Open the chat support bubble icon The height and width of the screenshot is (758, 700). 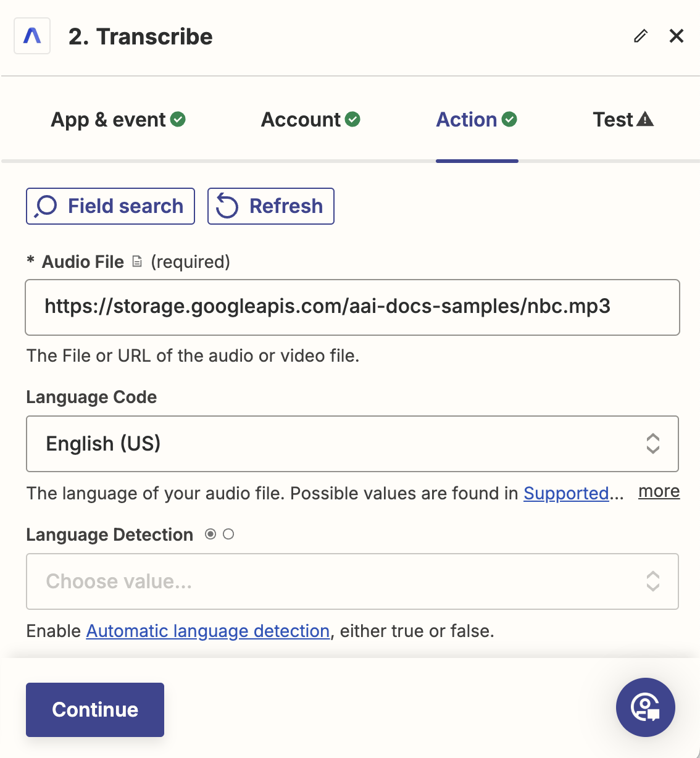point(646,707)
